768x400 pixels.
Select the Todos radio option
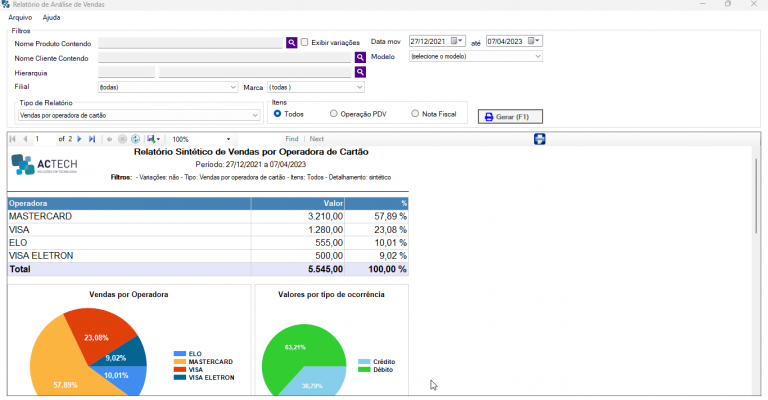pos(277,114)
